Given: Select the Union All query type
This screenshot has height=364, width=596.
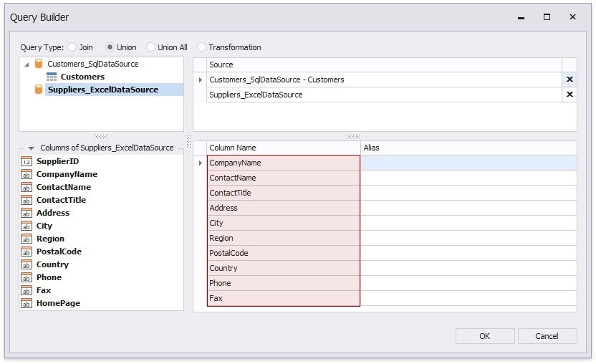Looking at the screenshot, I should pyautogui.click(x=150, y=47).
